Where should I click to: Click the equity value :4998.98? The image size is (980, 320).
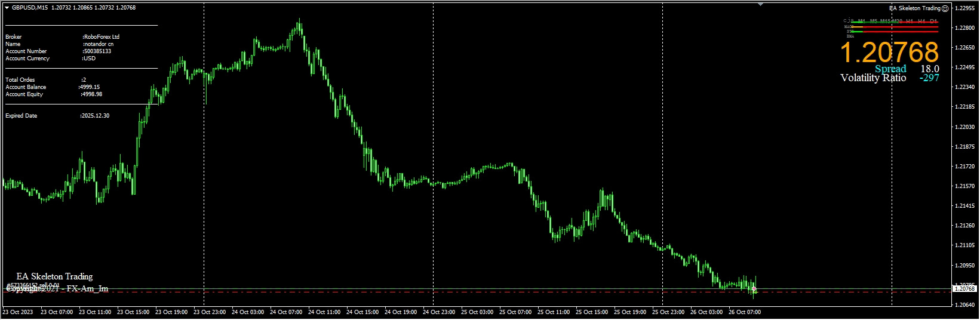click(x=91, y=94)
